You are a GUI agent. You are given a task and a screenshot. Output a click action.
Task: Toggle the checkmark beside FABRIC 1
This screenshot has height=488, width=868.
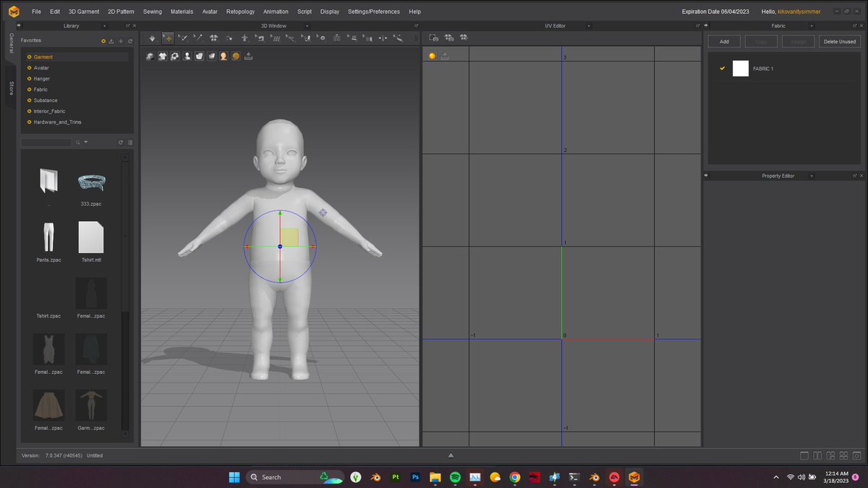[722, 68]
